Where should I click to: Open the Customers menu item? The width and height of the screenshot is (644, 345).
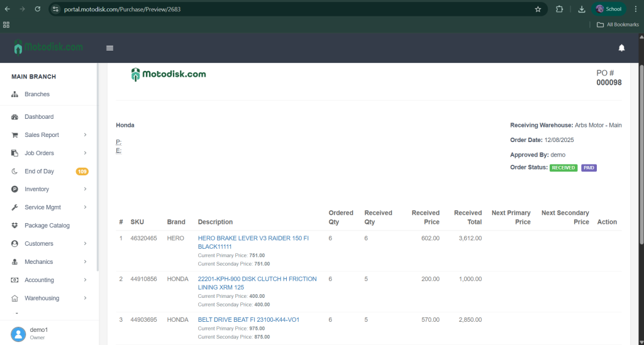click(x=39, y=244)
